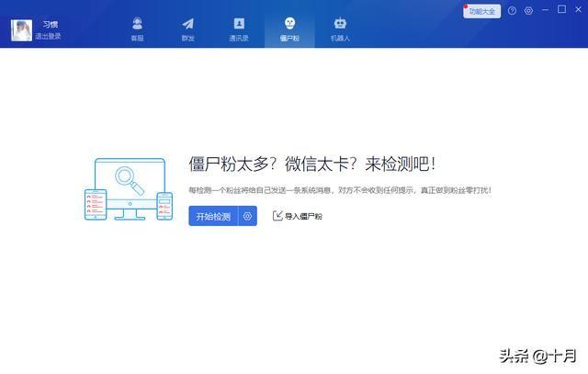588x374 pixels.
Task: Minimize the application window
Action: pos(545,10)
